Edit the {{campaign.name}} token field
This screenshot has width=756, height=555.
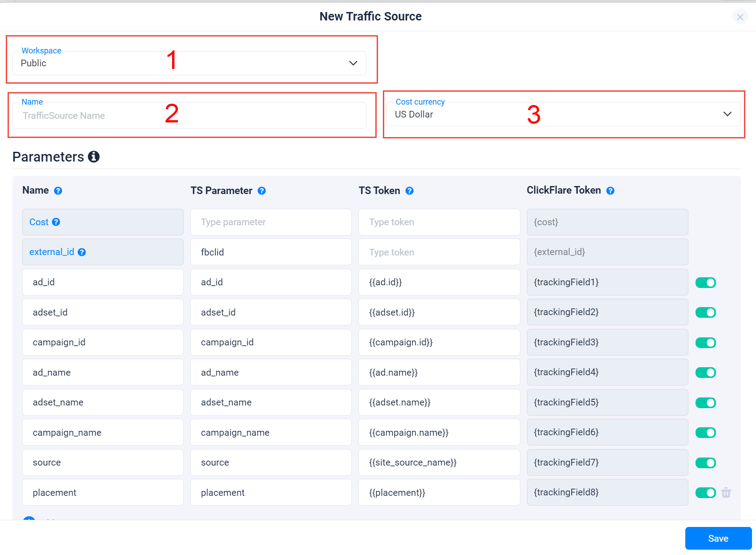click(439, 432)
